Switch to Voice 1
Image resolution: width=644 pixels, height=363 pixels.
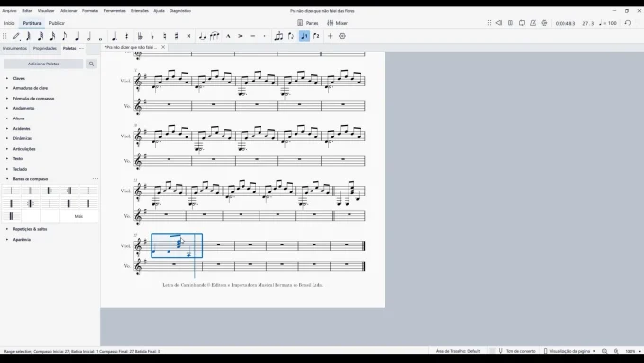point(304,36)
